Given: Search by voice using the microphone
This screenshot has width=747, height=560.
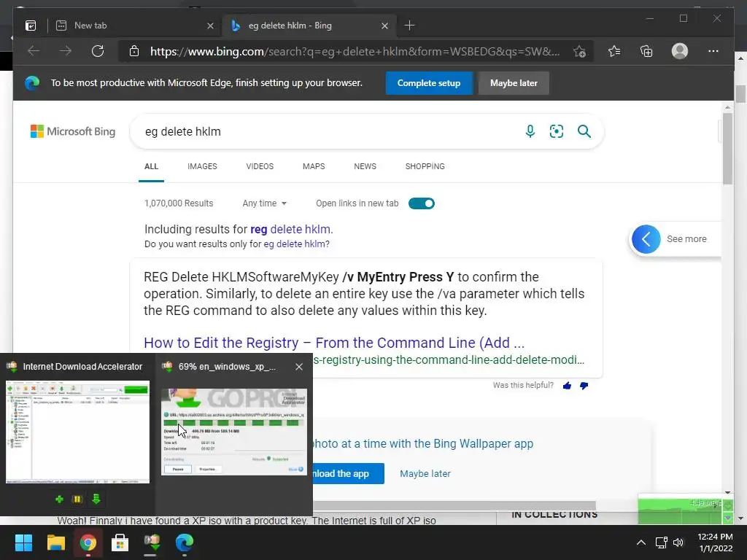Looking at the screenshot, I should coord(530,131).
